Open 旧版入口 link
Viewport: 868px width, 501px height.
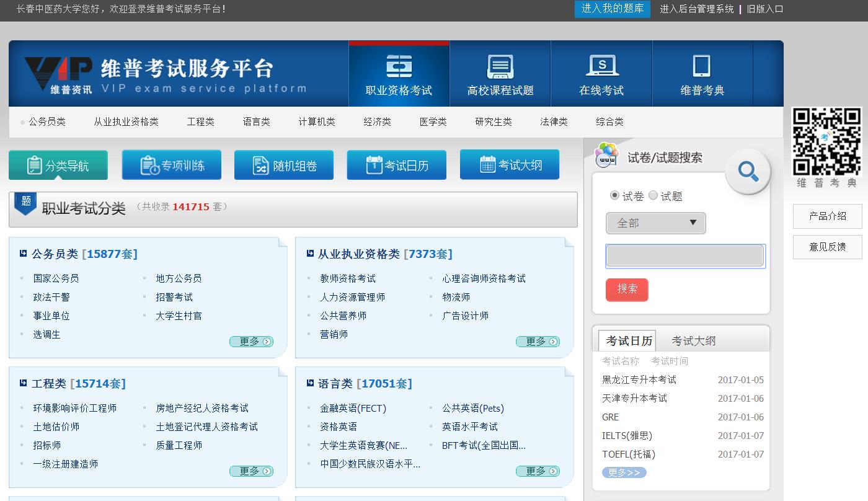click(x=765, y=9)
